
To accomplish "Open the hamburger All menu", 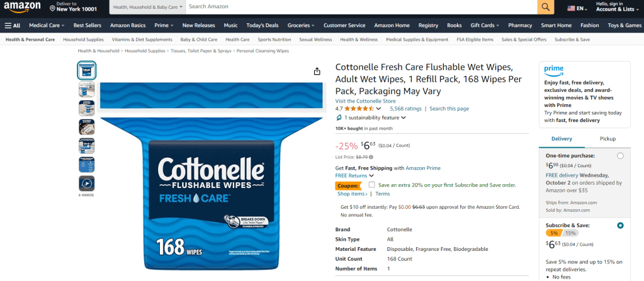I will click(13, 25).
